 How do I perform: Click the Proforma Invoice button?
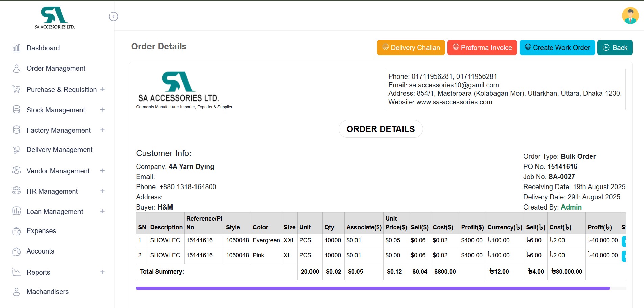coord(482,48)
